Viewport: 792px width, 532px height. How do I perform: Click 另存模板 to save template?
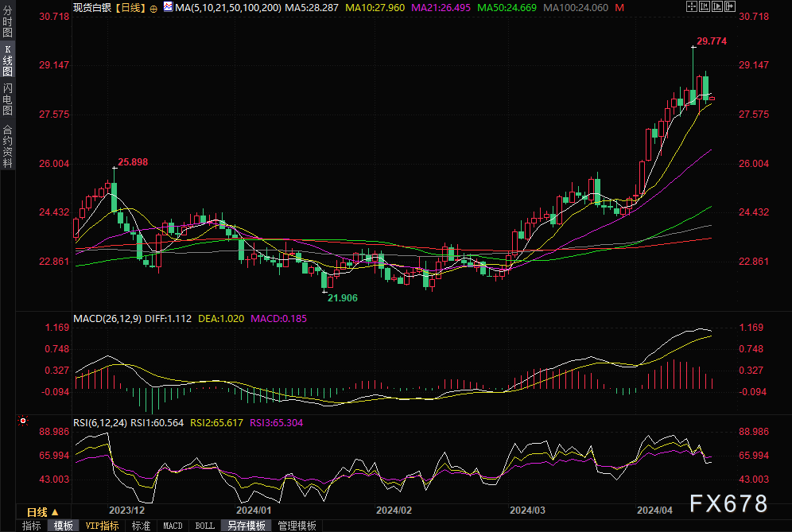pyautogui.click(x=246, y=526)
